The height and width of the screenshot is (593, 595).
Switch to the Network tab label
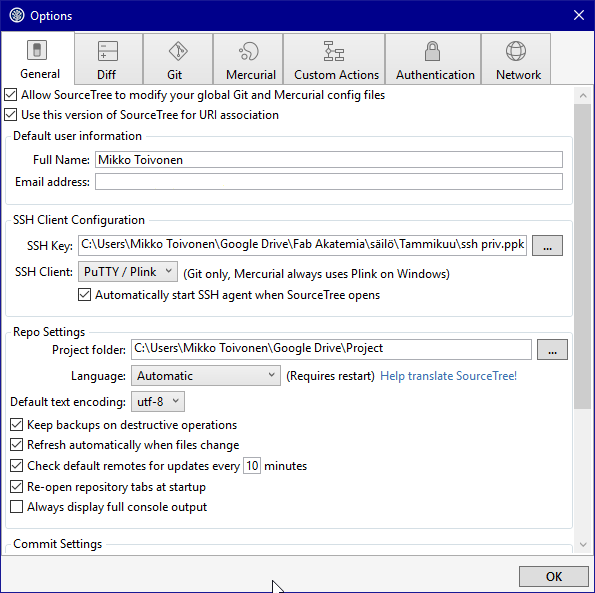(x=518, y=75)
